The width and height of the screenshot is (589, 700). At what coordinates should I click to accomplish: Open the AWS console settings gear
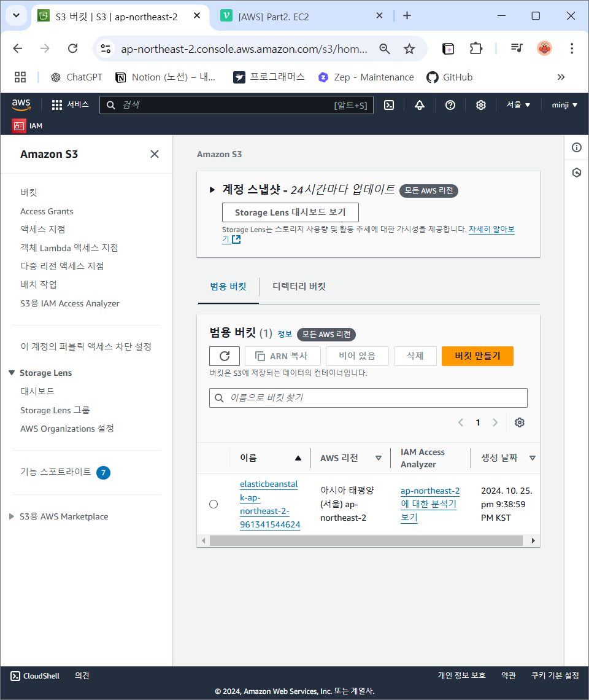480,105
